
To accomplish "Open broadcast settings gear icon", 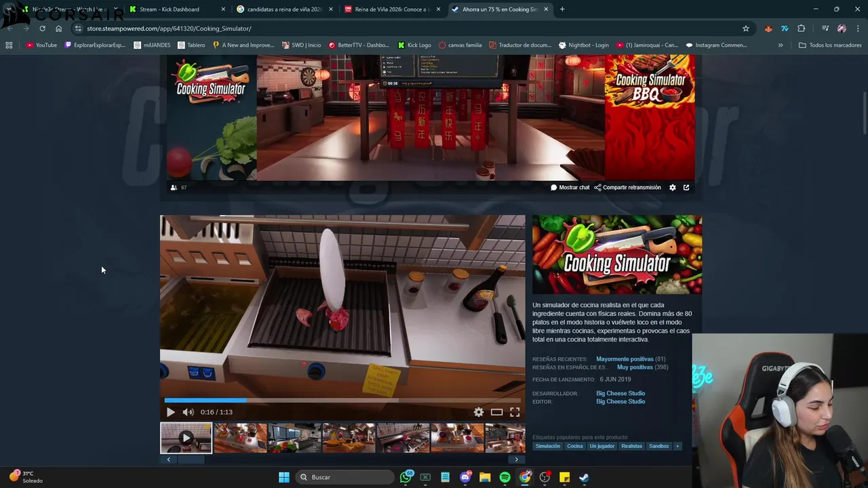I will [x=673, y=188].
